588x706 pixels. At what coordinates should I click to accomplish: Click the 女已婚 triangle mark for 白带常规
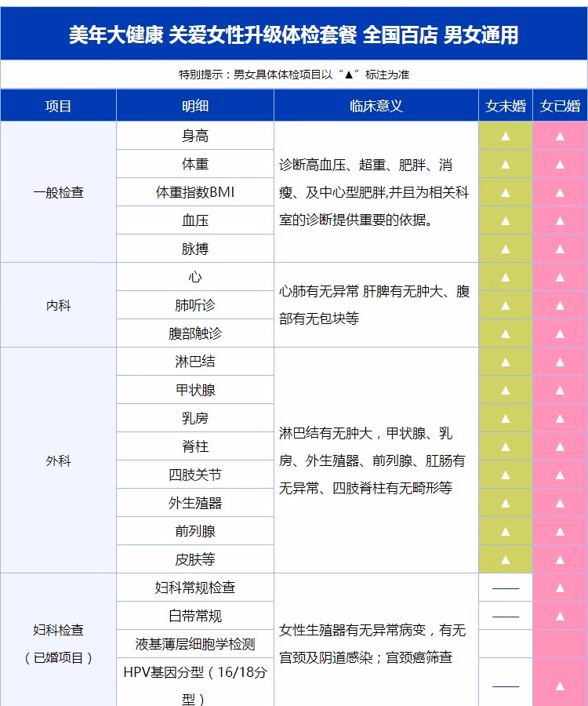pyautogui.click(x=560, y=617)
